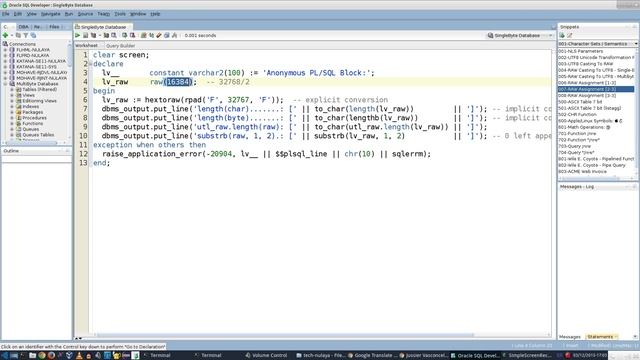
Task: Open the Window menu
Action: coord(138,14)
